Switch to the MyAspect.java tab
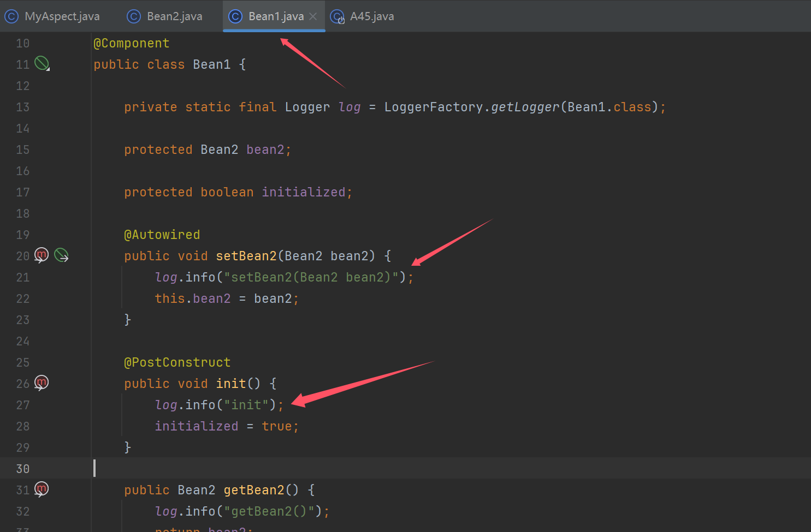Viewport: 811px width, 532px height. coord(52,16)
